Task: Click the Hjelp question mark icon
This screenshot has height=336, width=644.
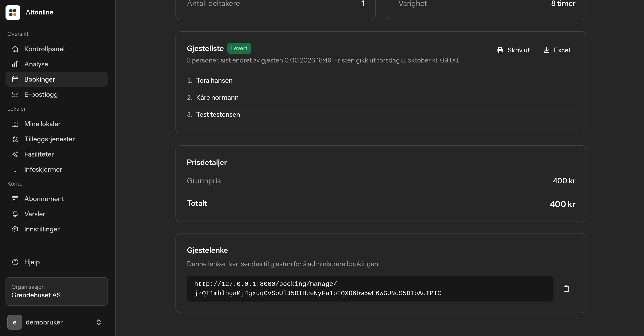Action: 15,262
